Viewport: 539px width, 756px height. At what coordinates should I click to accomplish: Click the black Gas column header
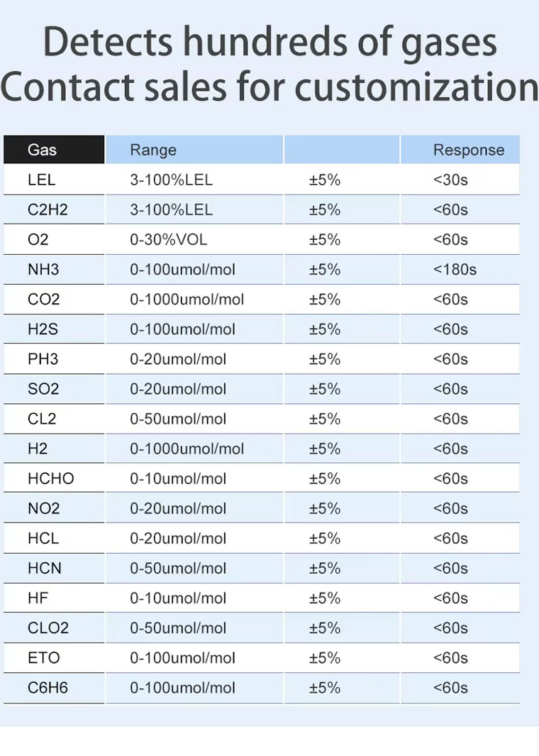[x=54, y=150]
